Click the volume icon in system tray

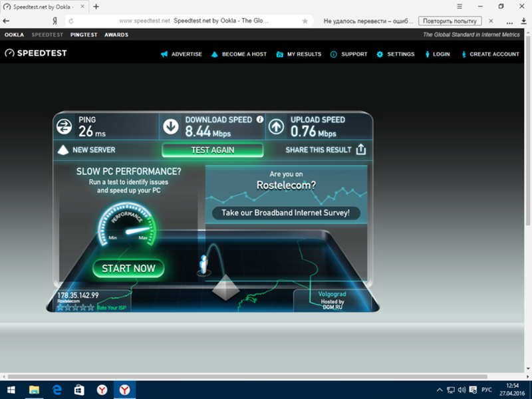462,390
